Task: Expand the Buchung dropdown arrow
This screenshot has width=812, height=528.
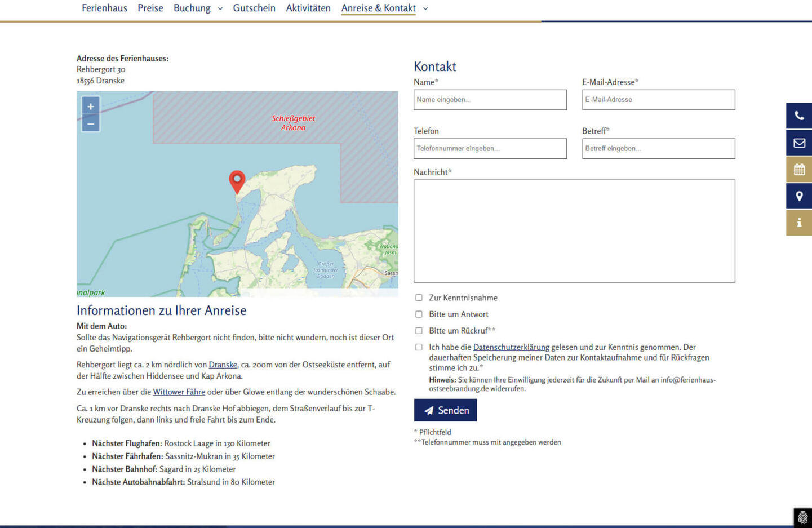Action: (x=220, y=8)
